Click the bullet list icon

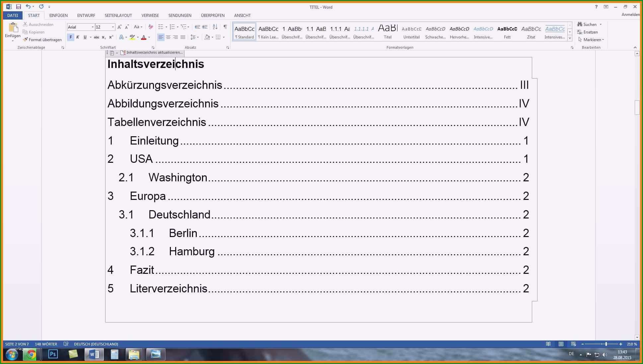tap(161, 27)
